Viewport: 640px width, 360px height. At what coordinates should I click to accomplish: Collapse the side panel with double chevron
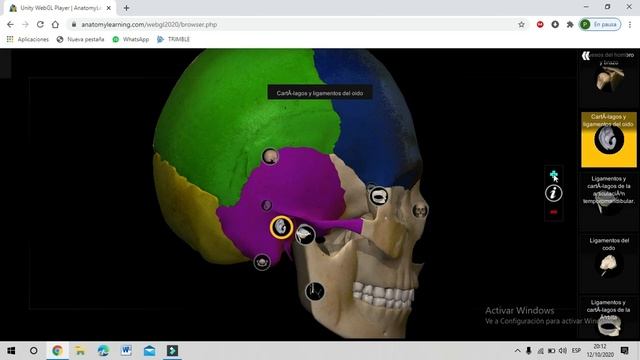586,56
